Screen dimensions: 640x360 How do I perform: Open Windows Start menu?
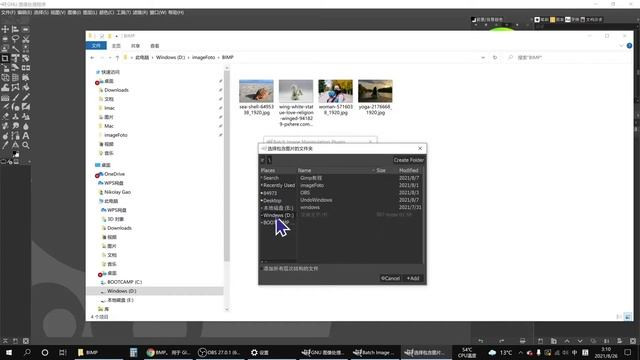9,352
